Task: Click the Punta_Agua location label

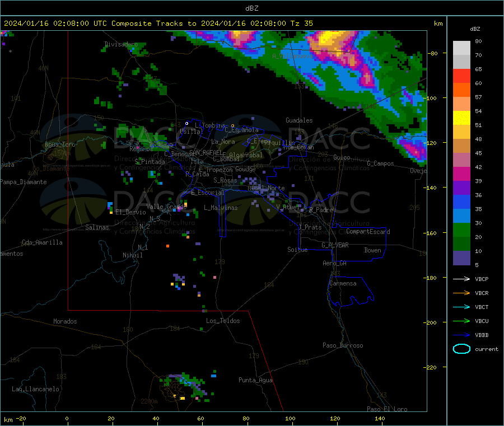Action: click(255, 380)
